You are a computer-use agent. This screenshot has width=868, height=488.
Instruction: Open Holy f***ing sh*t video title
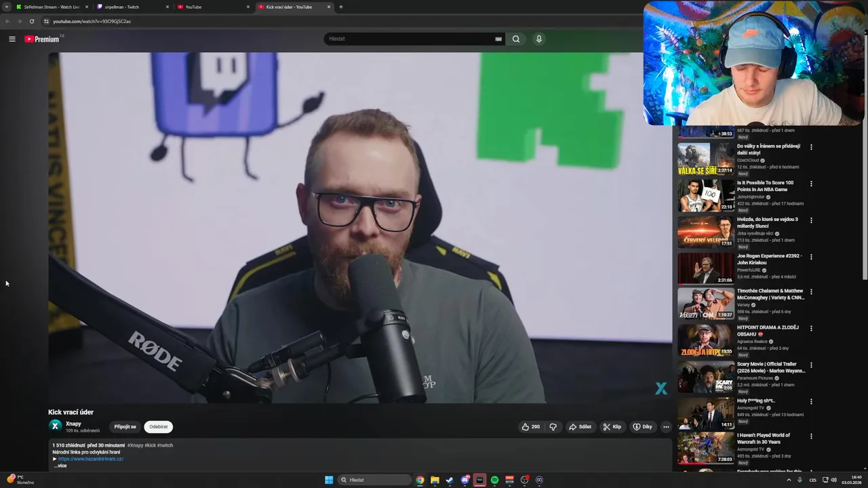coord(755,401)
